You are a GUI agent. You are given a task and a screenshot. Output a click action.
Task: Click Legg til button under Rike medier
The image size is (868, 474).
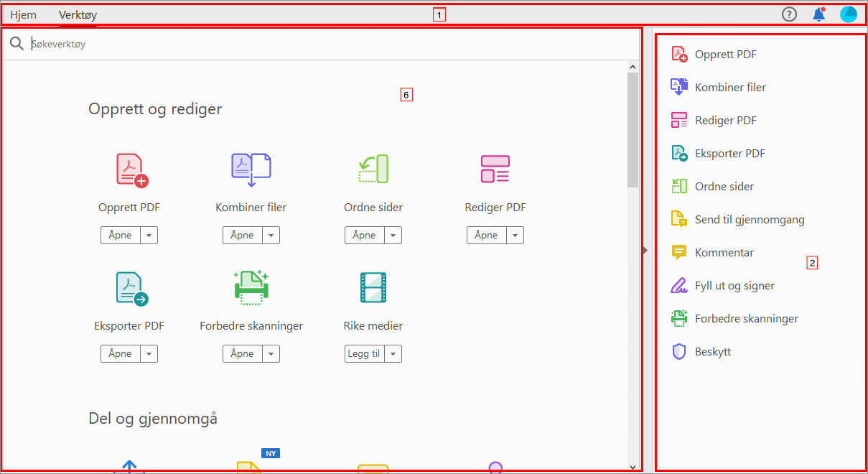coord(365,354)
